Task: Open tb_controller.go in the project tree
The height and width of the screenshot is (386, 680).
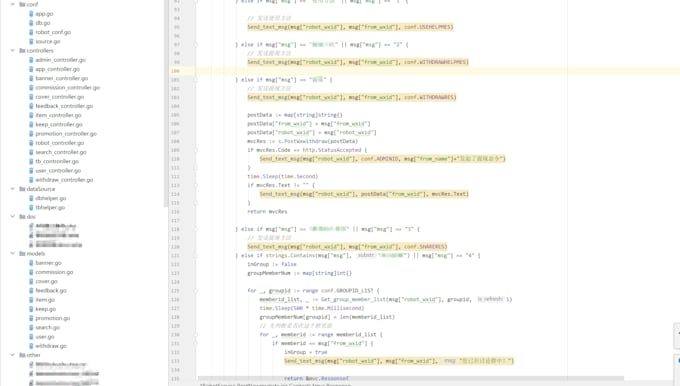Action: [x=57, y=161]
